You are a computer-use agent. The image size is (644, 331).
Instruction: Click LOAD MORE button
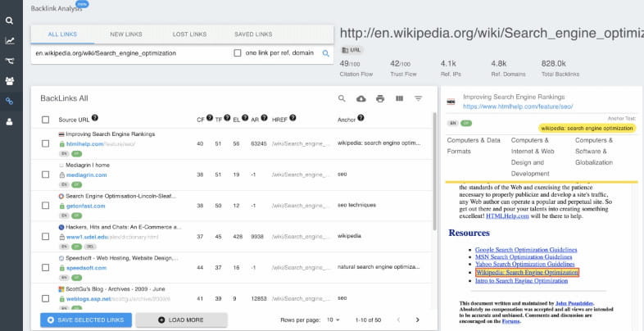pyautogui.click(x=182, y=320)
